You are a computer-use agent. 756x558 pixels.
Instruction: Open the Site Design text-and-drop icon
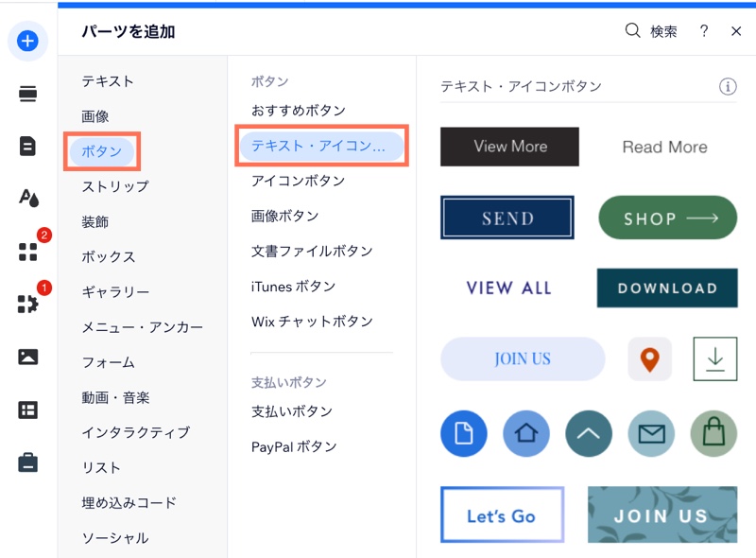click(28, 199)
